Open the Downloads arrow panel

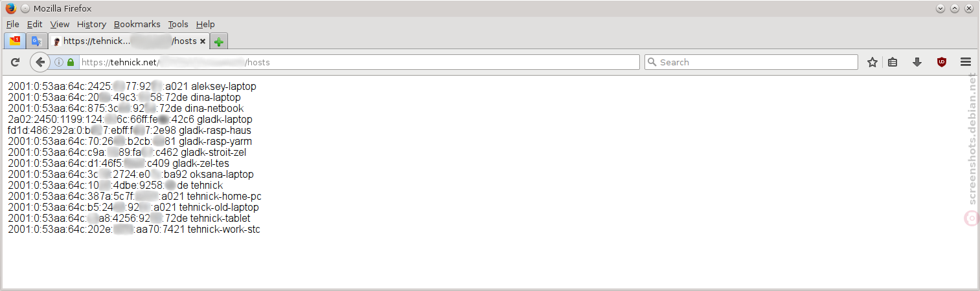coord(917,62)
